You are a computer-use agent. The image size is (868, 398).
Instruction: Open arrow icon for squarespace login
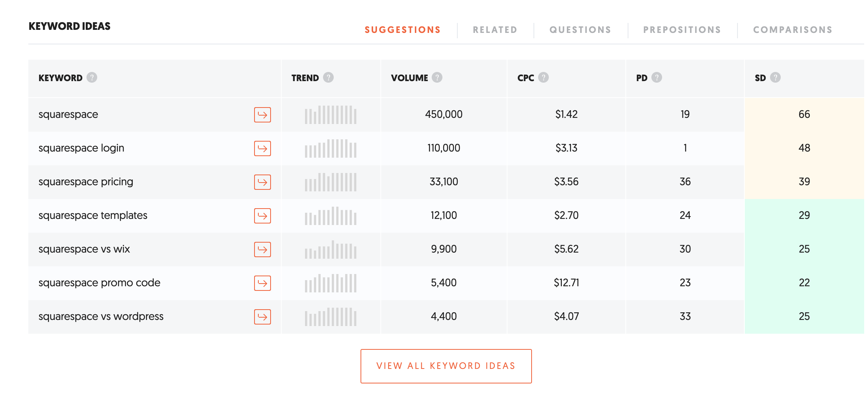(x=262, y=148)
